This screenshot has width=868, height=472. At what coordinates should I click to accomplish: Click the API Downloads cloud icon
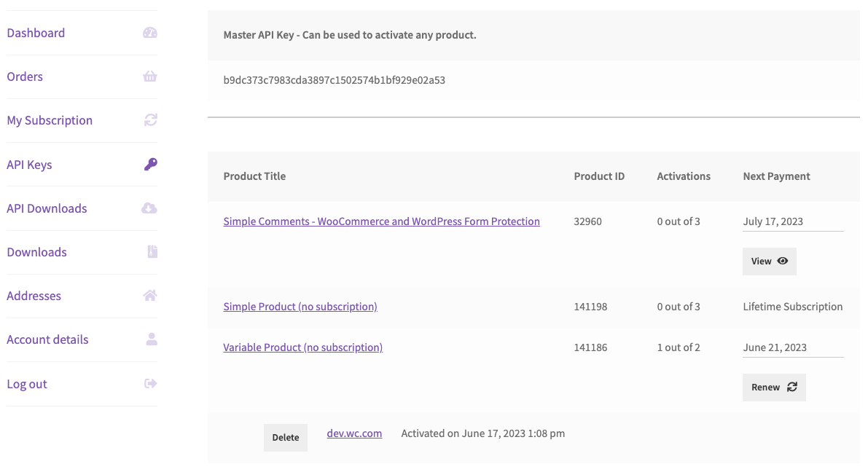point(149,208)
